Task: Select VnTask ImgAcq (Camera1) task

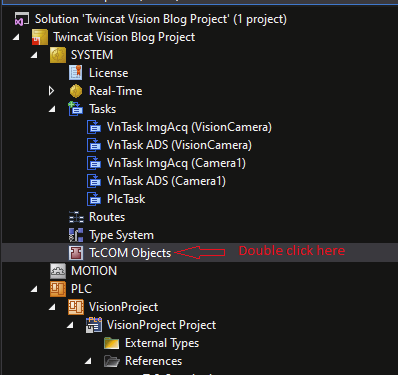Action: click(x=166, y=163)
